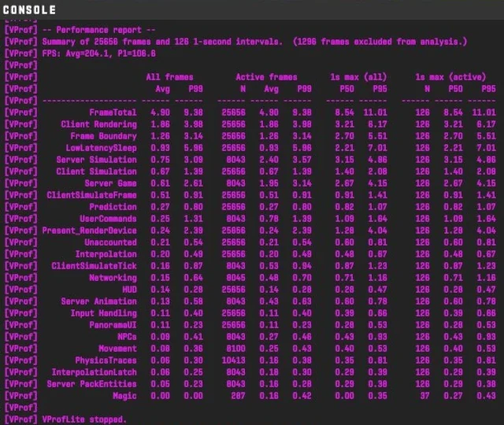This screenshot has width=504, height=425.
Task: Select the UserCommands row label
Action: pos(109,219)
